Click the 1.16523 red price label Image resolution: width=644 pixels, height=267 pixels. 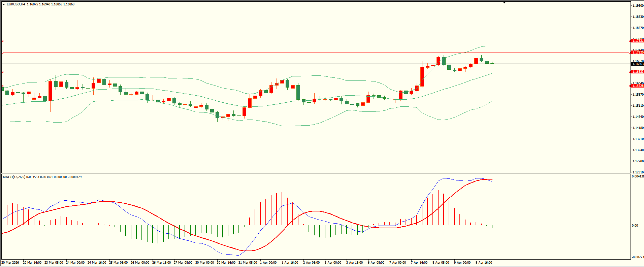637,72
